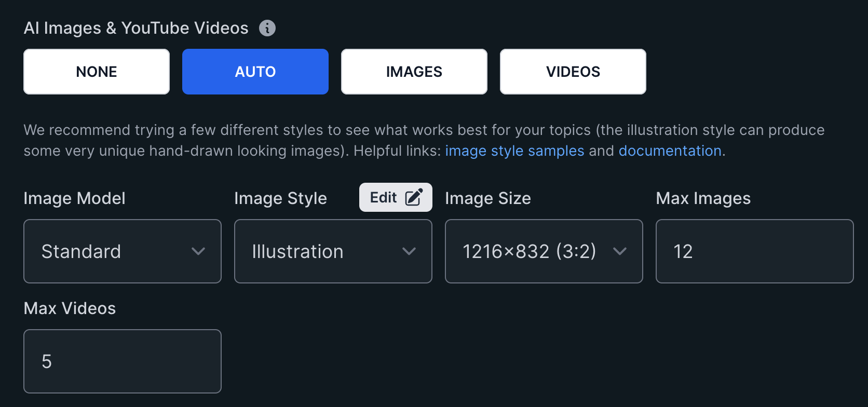This screenshot has width=868, height=407.
Task: Switch to the VIDEOS only option
Action: (573, 72)
